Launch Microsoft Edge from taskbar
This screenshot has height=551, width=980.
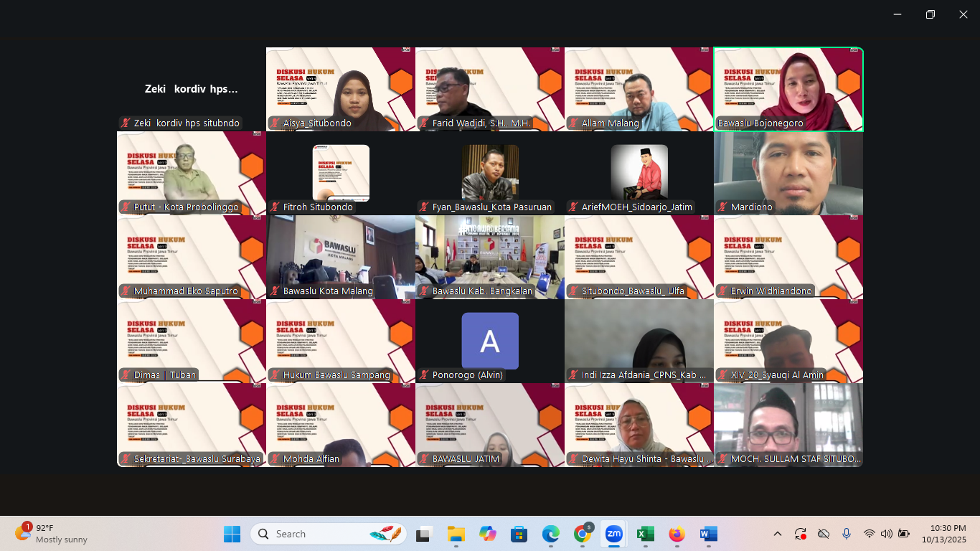coord(550,534)
